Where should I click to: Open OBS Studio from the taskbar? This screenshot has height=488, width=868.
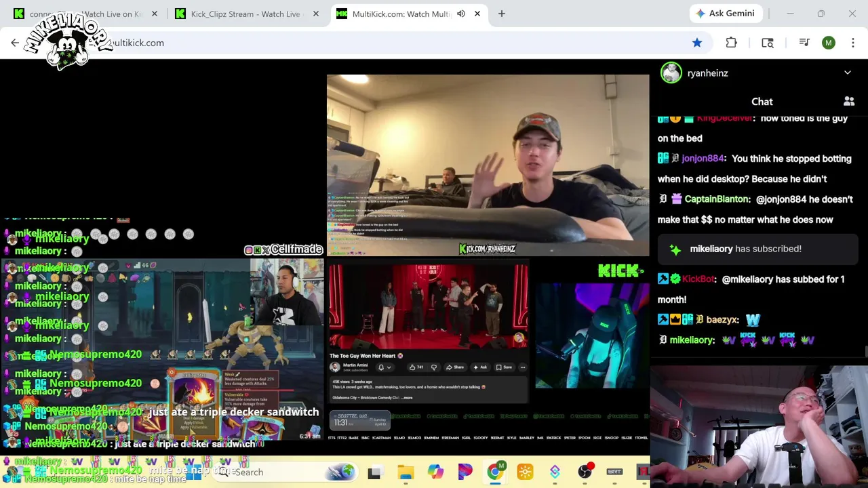[585, 472]
